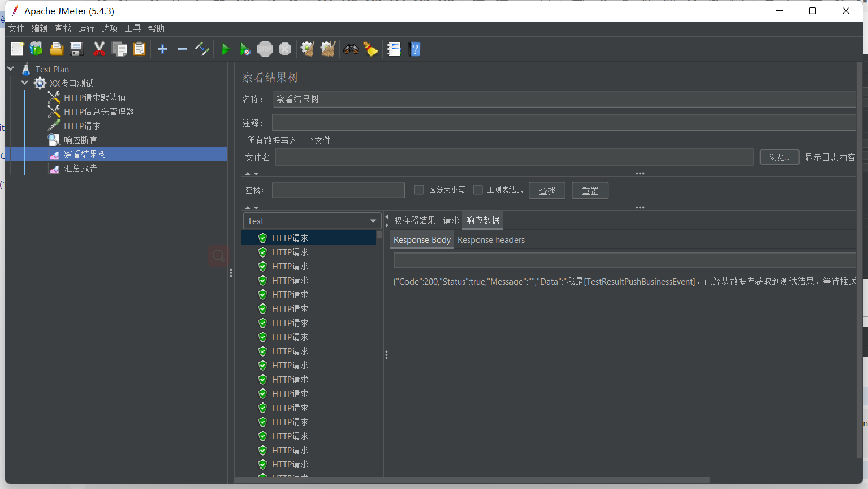Save the test plan with the floppy disk icon
The image size is (868, 489).
point(76,49)
